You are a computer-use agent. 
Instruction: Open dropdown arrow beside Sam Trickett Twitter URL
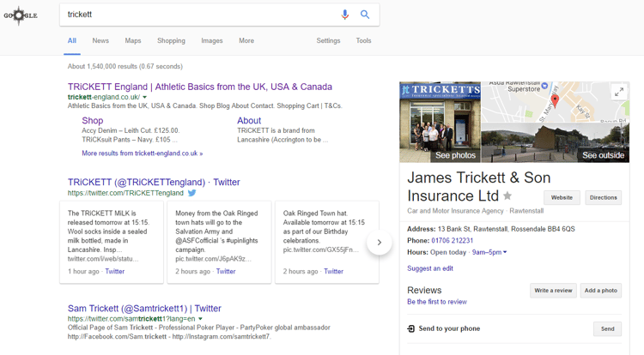pos(201,319)
